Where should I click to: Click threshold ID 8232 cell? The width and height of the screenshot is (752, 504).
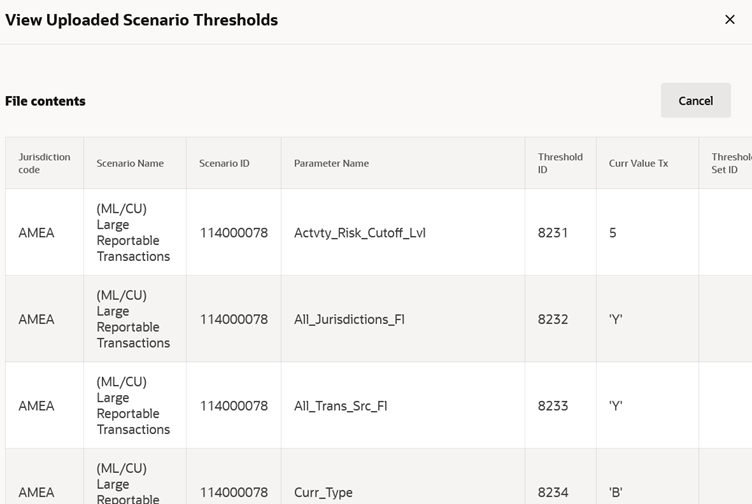[561, 319]
